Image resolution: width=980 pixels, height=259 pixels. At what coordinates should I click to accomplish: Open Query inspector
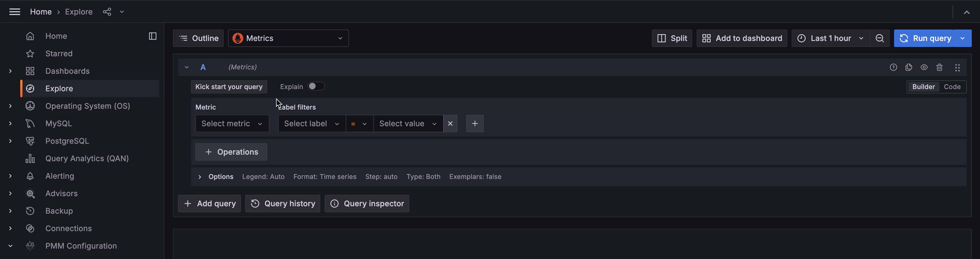[x=366, y=204]
